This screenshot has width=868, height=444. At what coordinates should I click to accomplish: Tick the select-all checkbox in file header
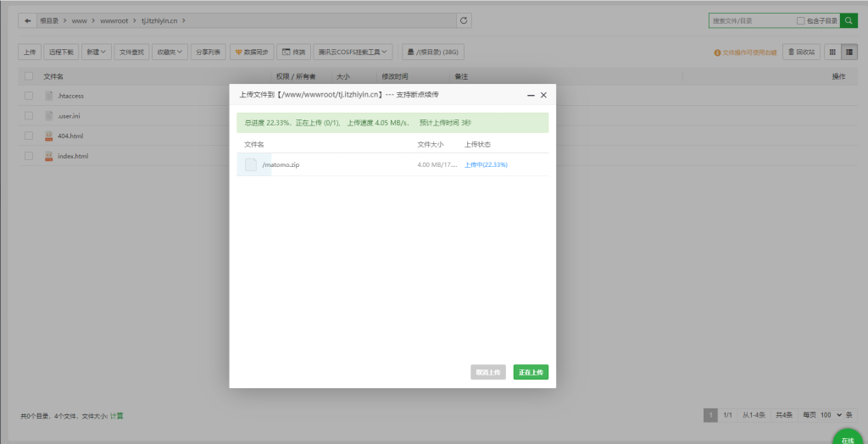29,76
